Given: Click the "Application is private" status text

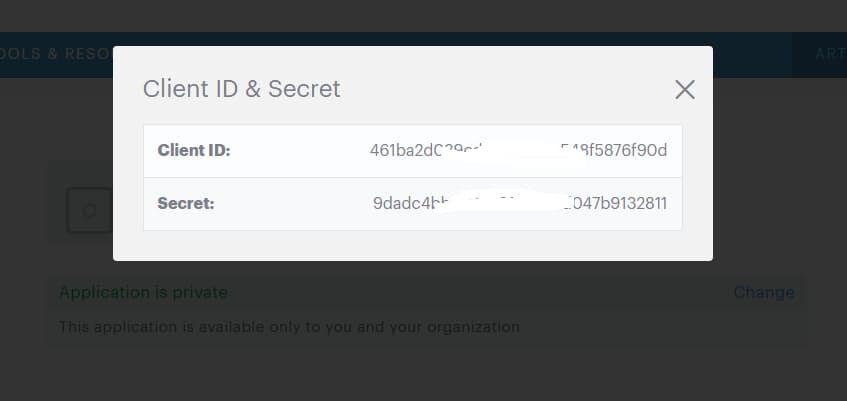Looking at the screenshot, I should [143, 292].
